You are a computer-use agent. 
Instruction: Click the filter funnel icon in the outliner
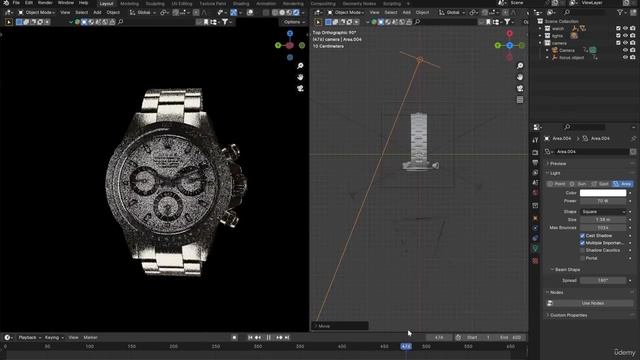(x=620, y=13)
